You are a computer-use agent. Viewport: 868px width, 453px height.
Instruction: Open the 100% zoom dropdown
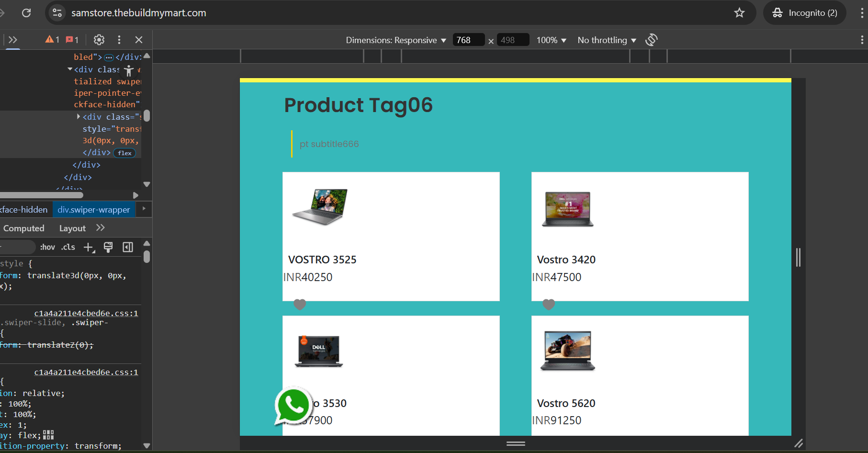click(552, 40)
